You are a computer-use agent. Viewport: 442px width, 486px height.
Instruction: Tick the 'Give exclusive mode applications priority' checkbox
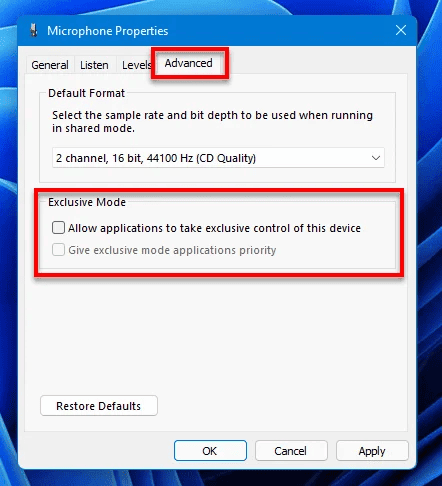(58, 250)
